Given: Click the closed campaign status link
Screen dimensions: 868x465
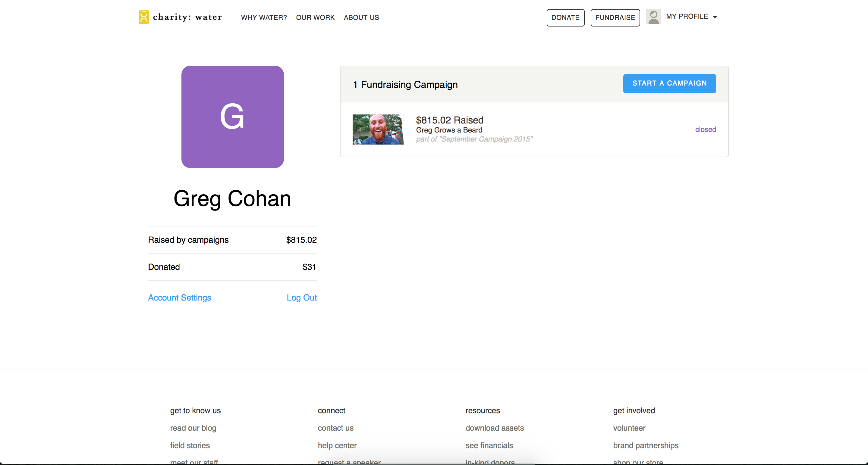Looking at the screenshot, I should (x=705, y=130).
